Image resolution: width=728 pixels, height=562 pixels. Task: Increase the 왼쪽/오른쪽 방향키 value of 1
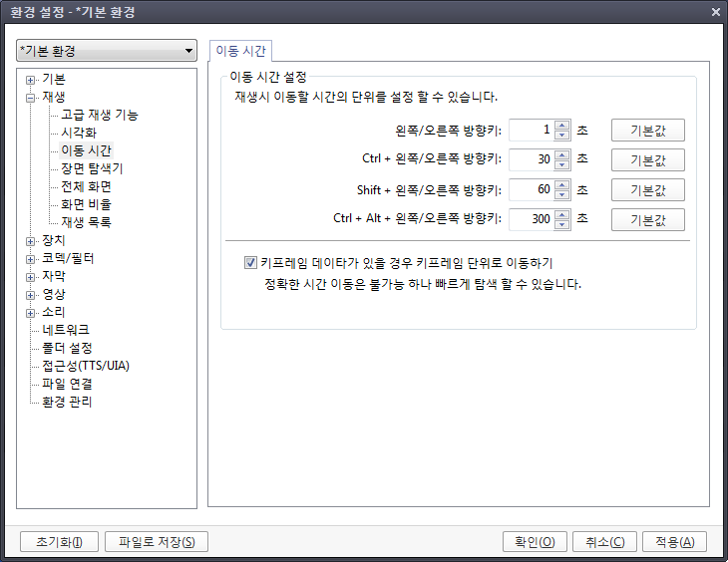561,126
